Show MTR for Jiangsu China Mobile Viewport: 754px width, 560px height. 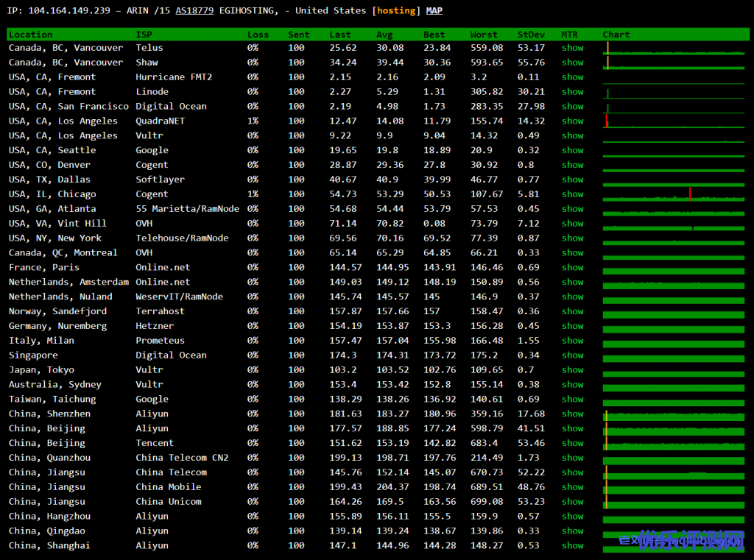(572, 487)
